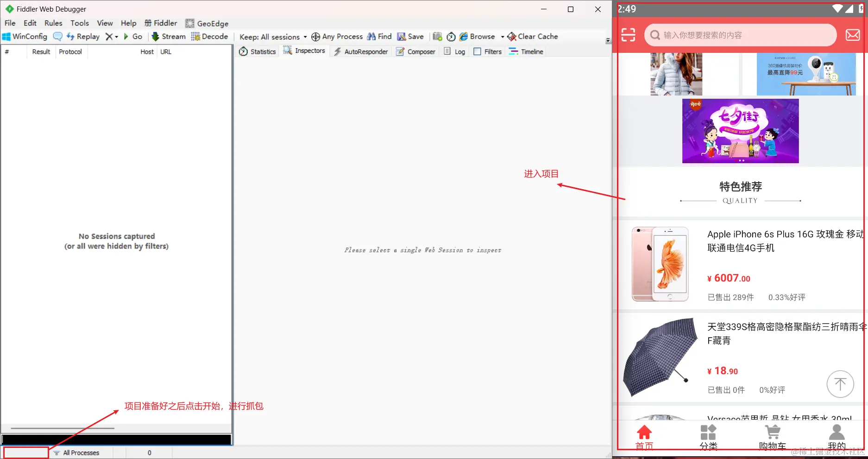Click the QuickExec black command box

point(116,439)
